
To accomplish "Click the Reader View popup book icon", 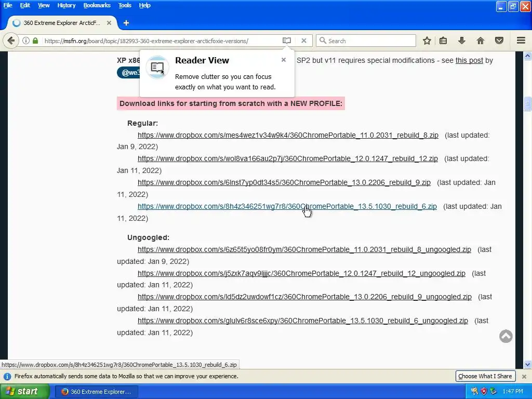I will [157, 67].
